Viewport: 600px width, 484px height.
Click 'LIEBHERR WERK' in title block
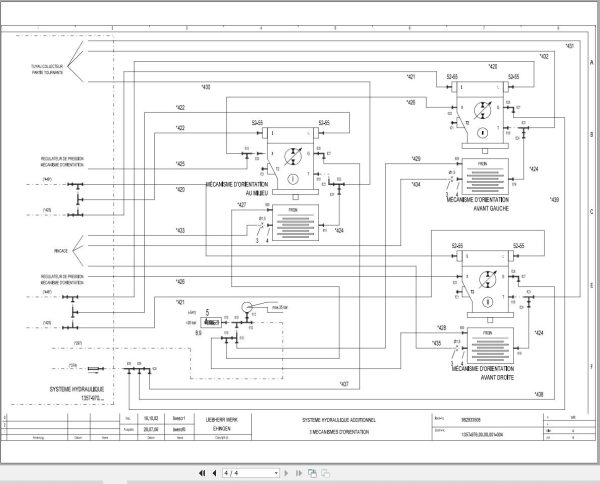[222, 420]
